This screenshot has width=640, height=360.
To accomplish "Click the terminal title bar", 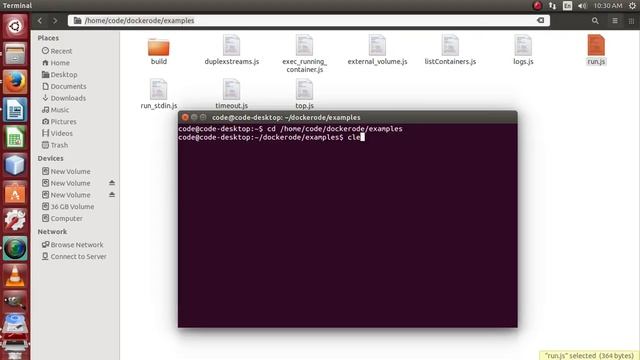I will [347, 117].
